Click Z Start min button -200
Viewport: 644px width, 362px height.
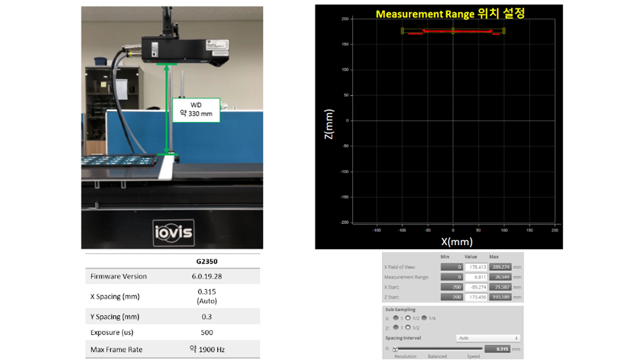(x=452, y=297)
